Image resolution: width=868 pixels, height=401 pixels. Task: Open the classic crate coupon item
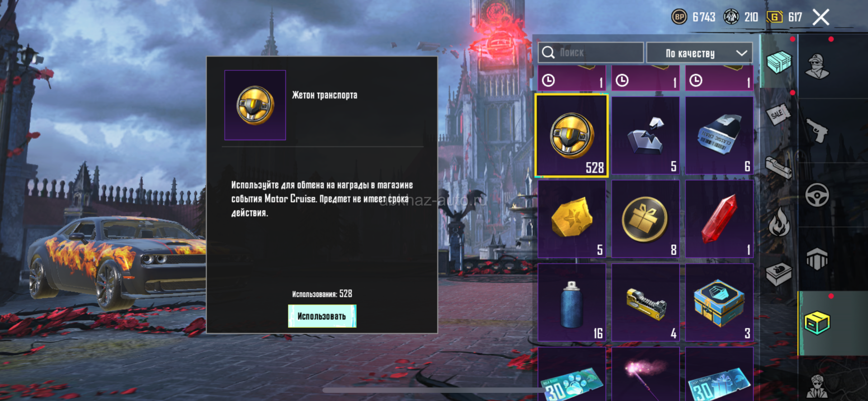point(719,135)
